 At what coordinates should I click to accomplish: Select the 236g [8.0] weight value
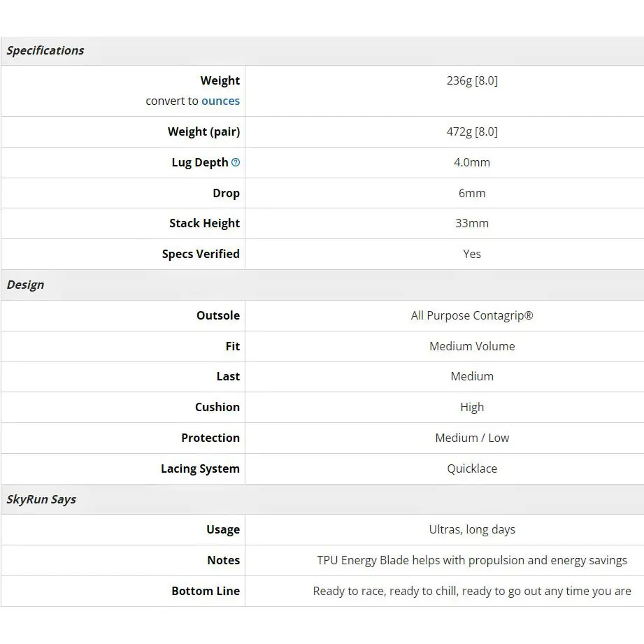(x=472, y=80)
